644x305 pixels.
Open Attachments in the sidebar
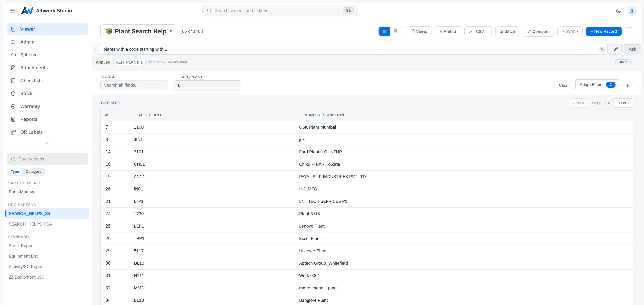pyautogui.click(x=47, y=68)
